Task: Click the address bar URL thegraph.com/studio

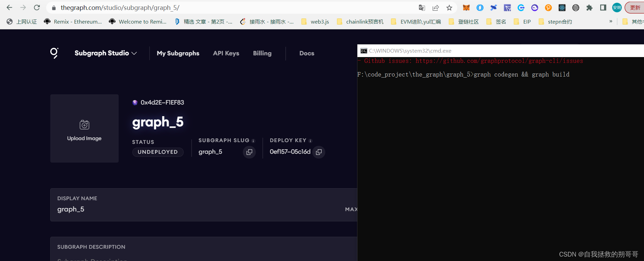Action: pos(120,8)
